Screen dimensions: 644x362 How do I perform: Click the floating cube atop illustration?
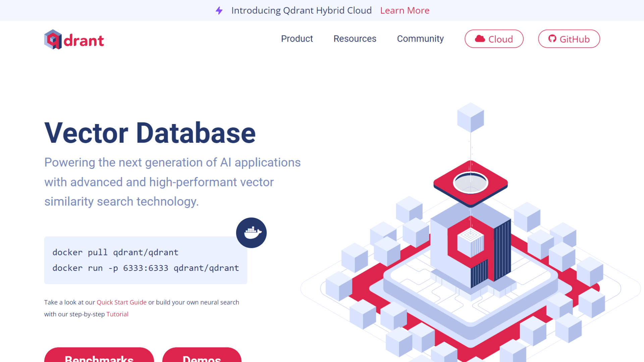click(470, 117)
